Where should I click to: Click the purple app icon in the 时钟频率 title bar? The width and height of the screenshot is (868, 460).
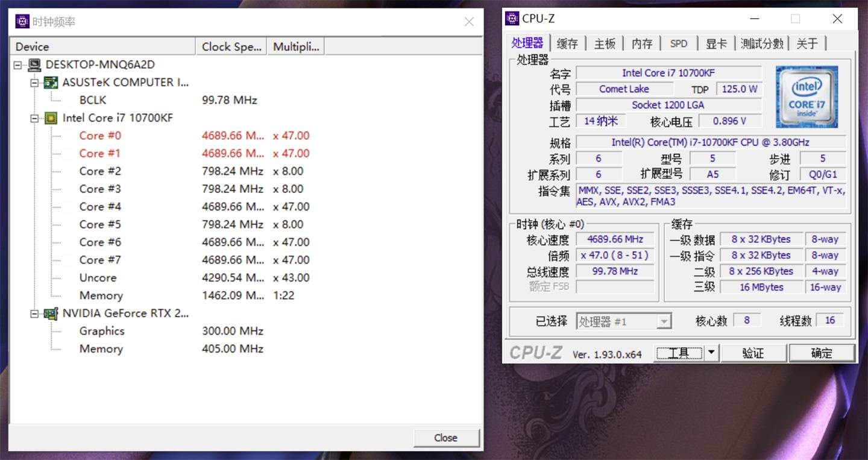coord(22,22)
